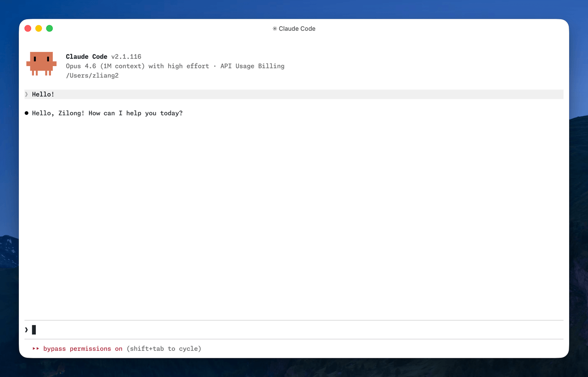Click the prompt input field
Screen dimensions: 588x377
tap(294, 330)
